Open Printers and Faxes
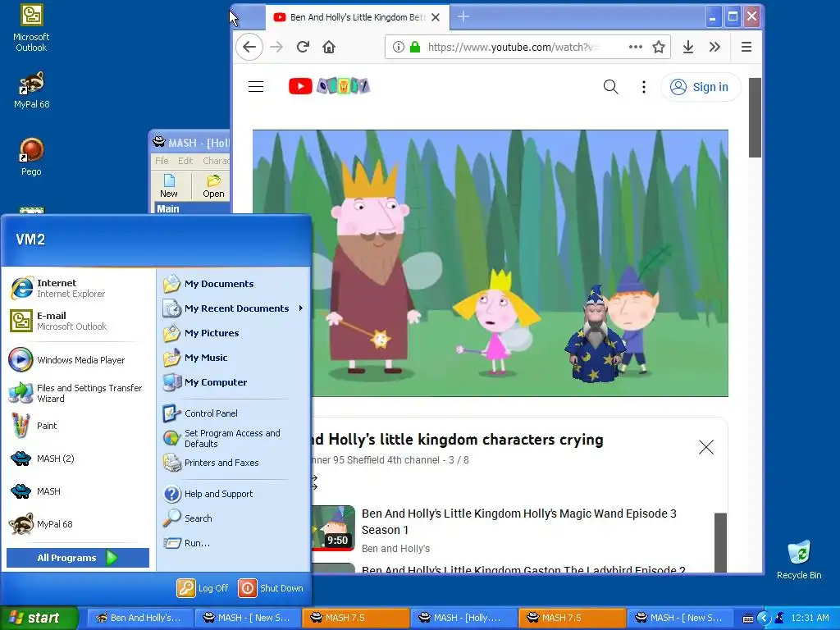 234,463
